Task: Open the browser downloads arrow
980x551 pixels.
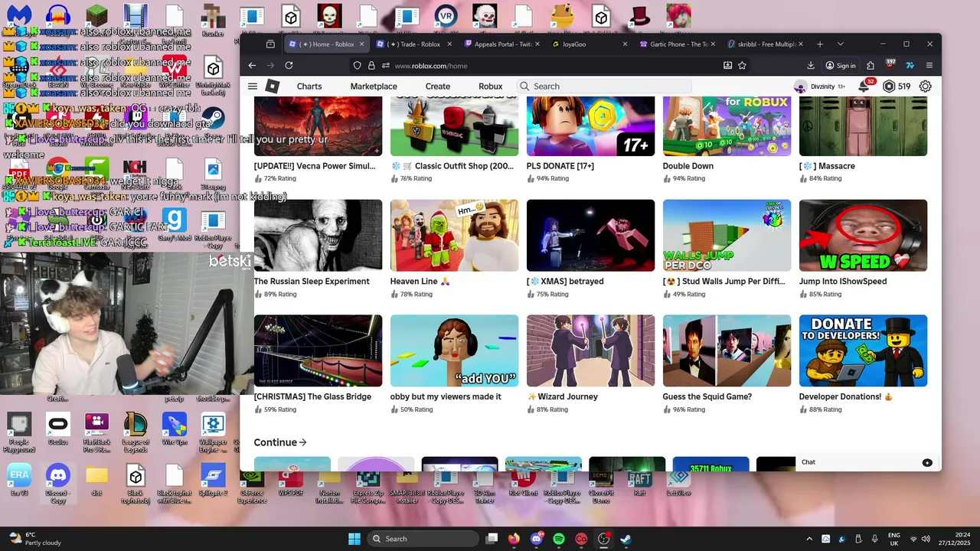Action: pos(811,66)
